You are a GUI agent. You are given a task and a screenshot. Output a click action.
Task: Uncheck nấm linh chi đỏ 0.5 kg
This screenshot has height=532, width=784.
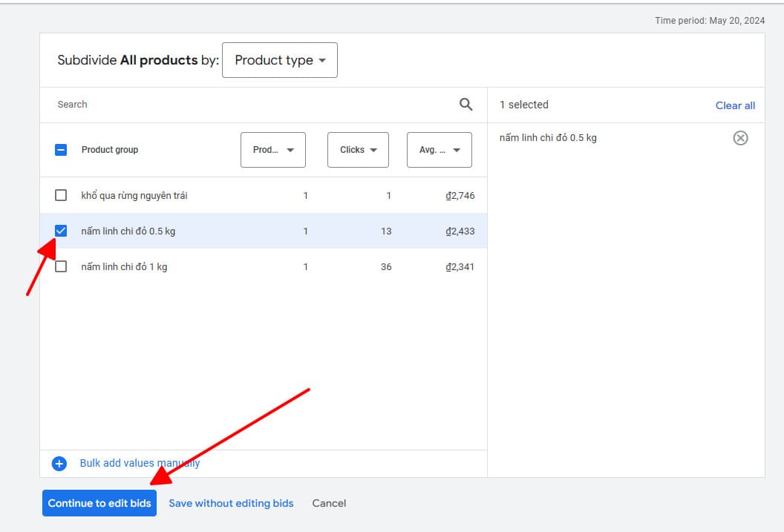click(x=60, y=230)
